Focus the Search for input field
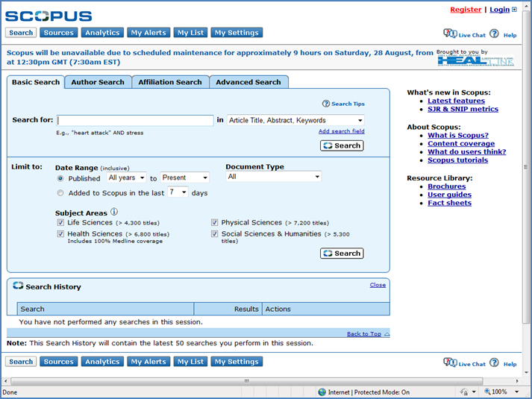Image resolution: width=532 pixels, height=399 pixels. (x=135, y=120)
